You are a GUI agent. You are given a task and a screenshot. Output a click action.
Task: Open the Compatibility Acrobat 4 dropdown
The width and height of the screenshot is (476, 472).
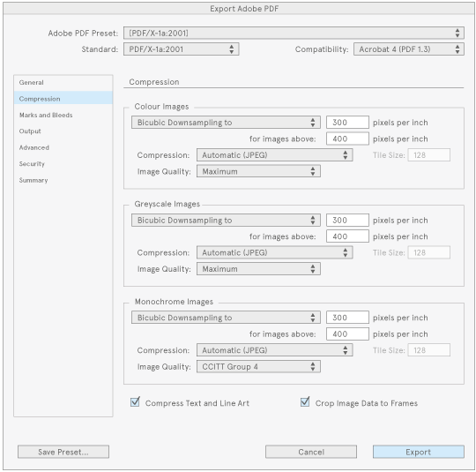pyautogui.click(x=409, y=49)
